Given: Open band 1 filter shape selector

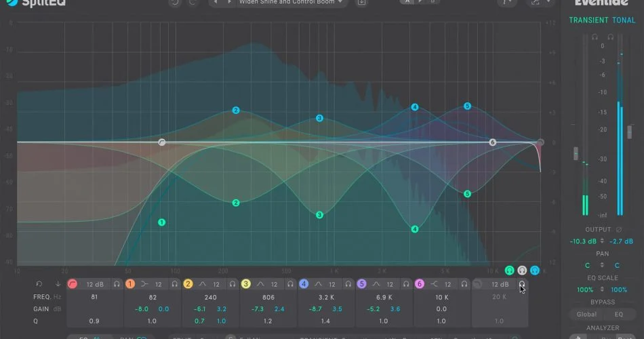Looking at the screenshot, I should pyautogui.click(x=144, y=284).
